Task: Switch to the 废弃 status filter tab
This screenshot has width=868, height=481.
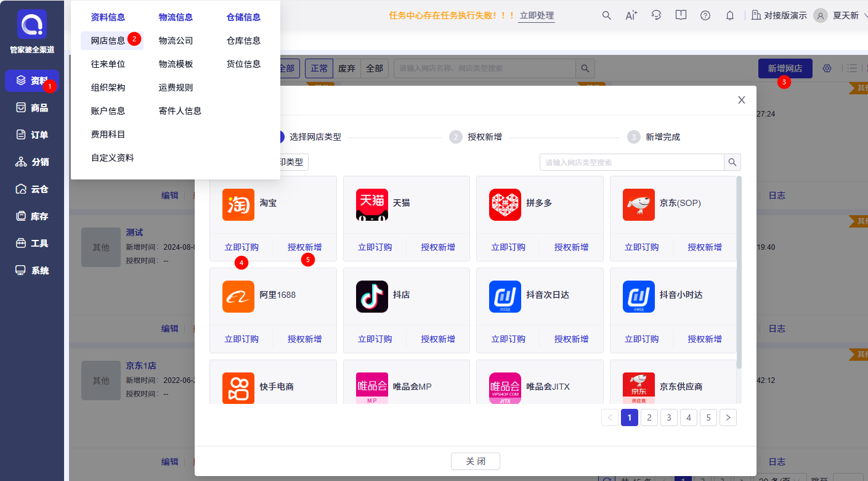Action: click(347, 68)
